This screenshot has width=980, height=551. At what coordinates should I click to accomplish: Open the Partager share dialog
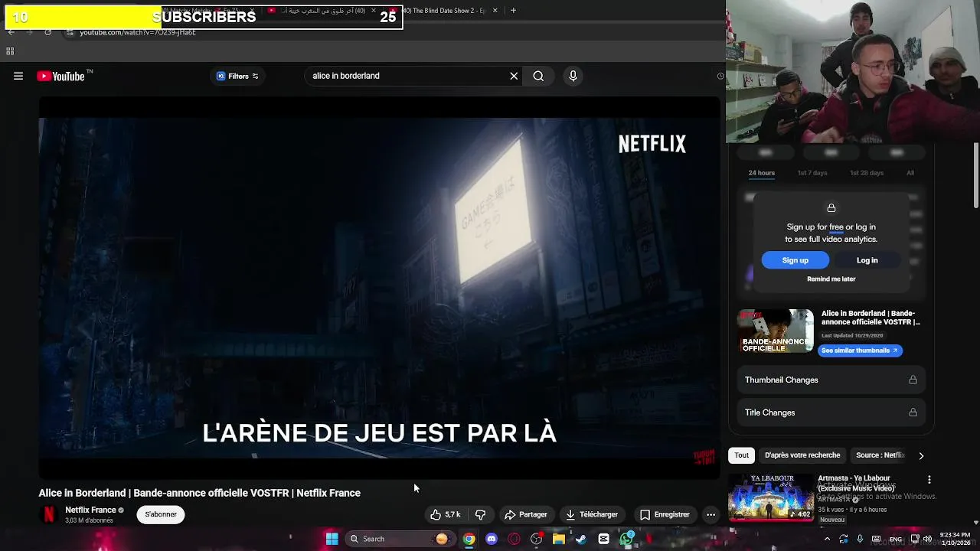pos(525,514)
